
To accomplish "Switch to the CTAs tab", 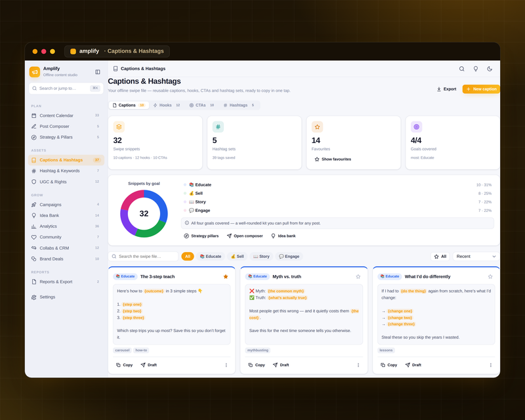I will (201, 105).
